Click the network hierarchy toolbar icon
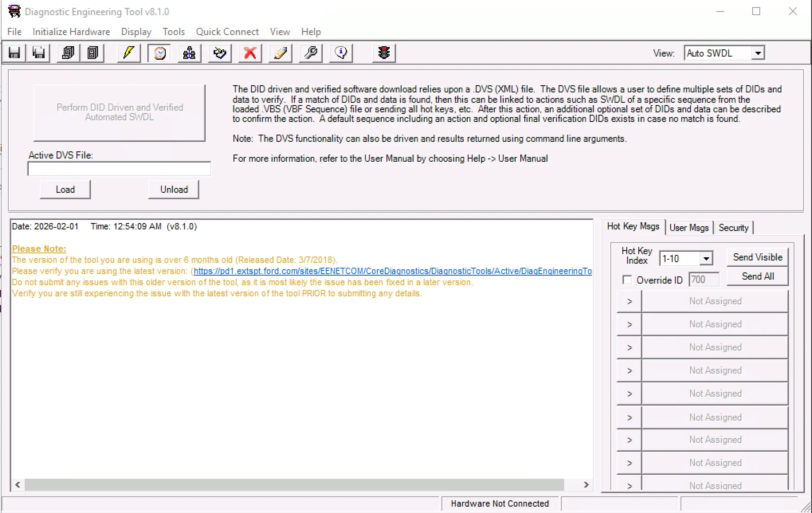Screen dimensions: 812x513 click(189, 53)
